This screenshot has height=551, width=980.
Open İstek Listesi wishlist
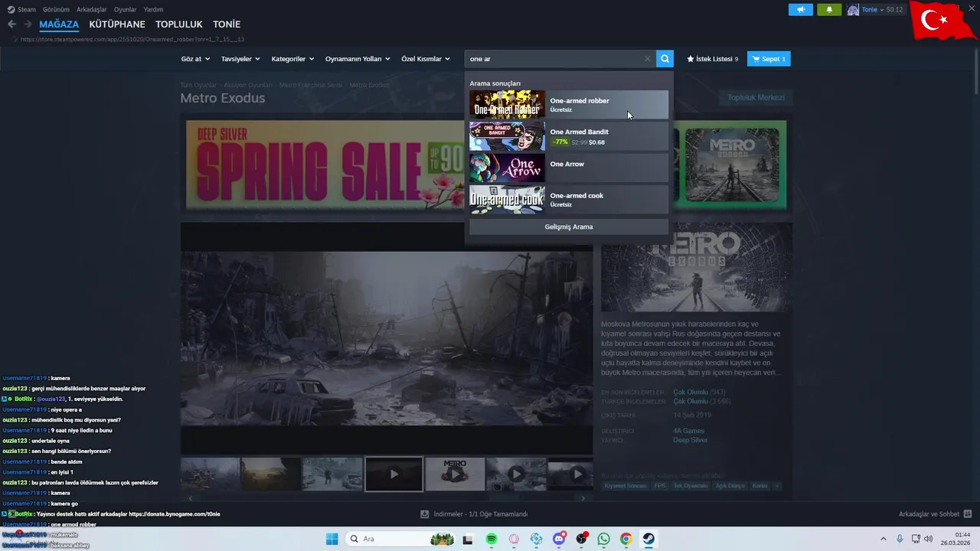[x=713, y=58]
